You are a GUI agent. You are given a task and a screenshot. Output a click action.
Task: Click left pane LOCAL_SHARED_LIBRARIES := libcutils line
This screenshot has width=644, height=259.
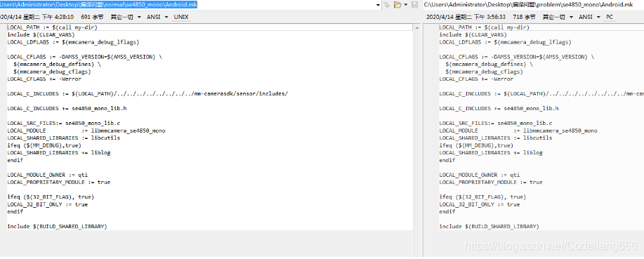64,138
